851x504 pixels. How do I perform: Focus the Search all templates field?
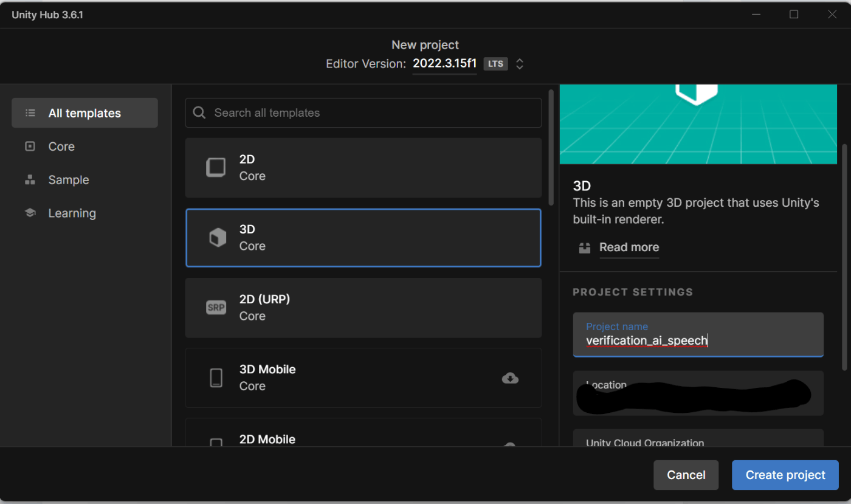pyautogui.click(x=363, y=112)
